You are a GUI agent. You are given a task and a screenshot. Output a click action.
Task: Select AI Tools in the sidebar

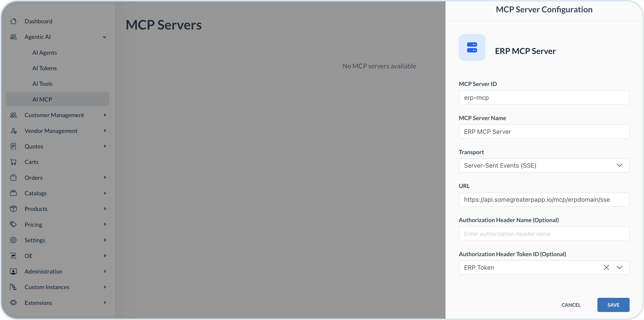pos(42,83)
